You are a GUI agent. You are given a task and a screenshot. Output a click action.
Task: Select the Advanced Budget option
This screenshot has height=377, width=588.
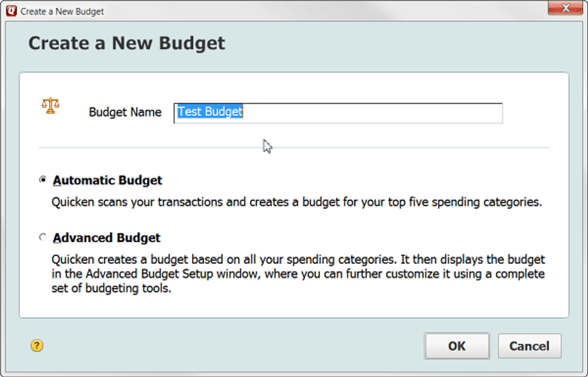pos(44,237)
